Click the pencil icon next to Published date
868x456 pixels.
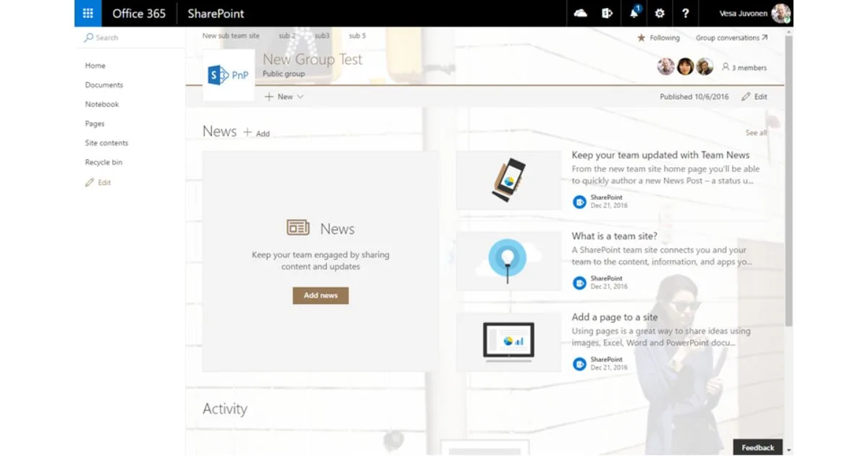[x=746, y=96]
